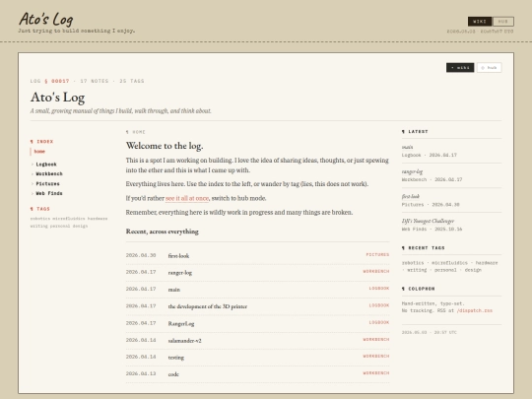Filter by hardware tag in left sidebar
The width and height of the screenshot is (532, 399).
tap(98, 219)
